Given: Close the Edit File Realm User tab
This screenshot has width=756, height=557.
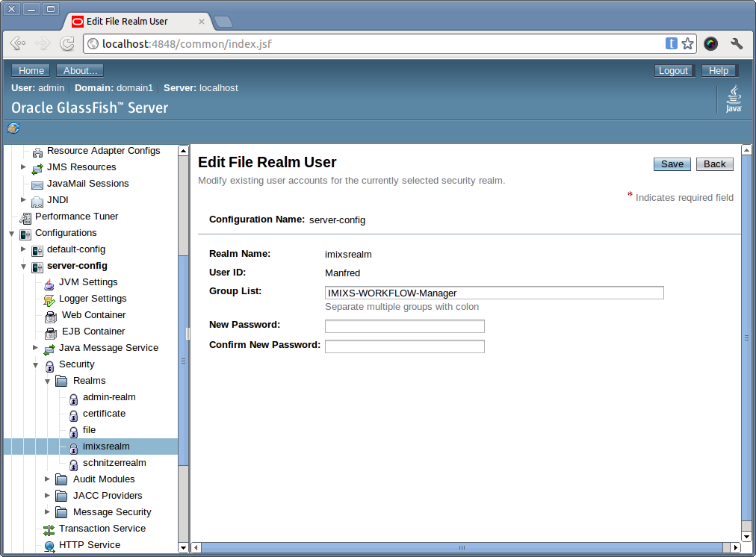Looking at the screenshot, I should point(202,22).
